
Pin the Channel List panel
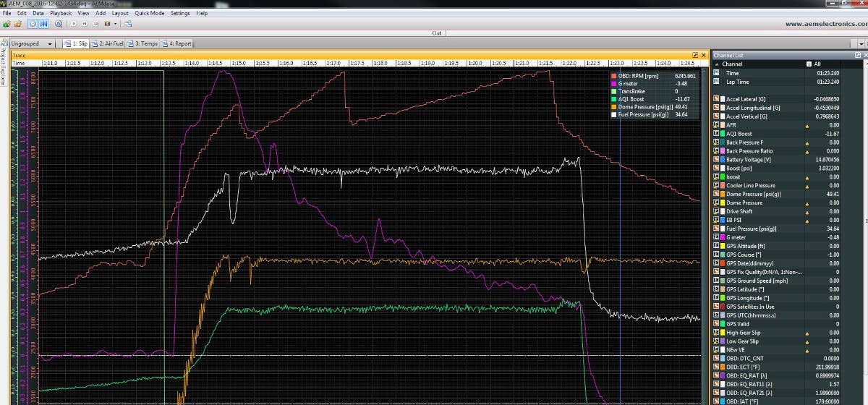(x=856, y=55)
